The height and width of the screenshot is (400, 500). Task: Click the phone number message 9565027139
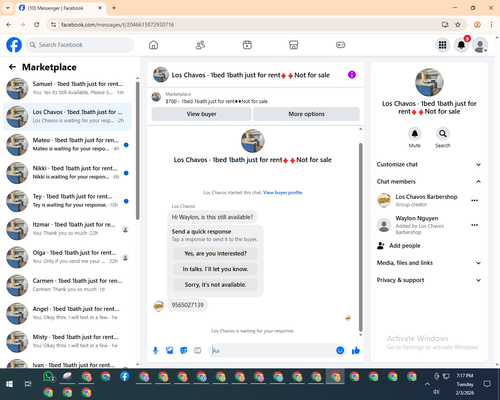point(187,305)
